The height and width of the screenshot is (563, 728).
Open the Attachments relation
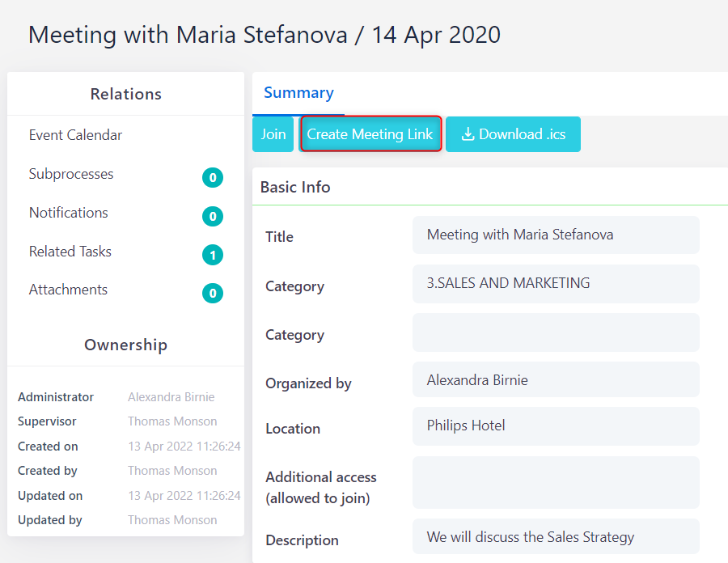pyautogui.click(x=68, y=290)
